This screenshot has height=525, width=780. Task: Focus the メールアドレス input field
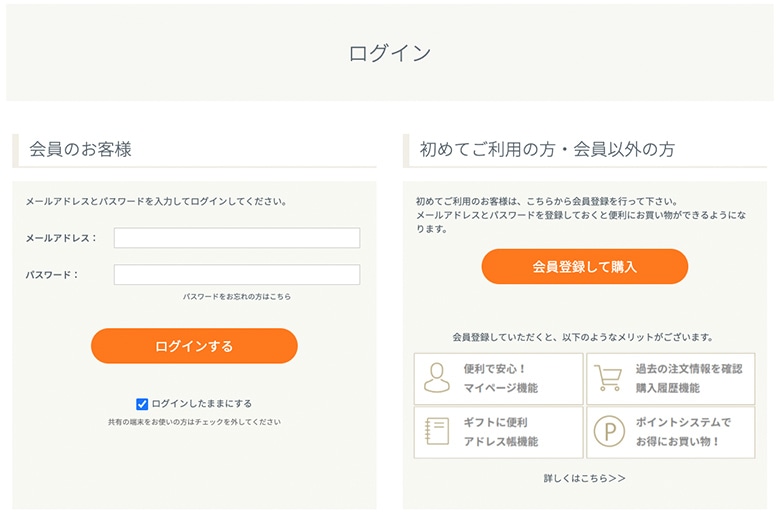pyautogui.click(x=237, y=238)
